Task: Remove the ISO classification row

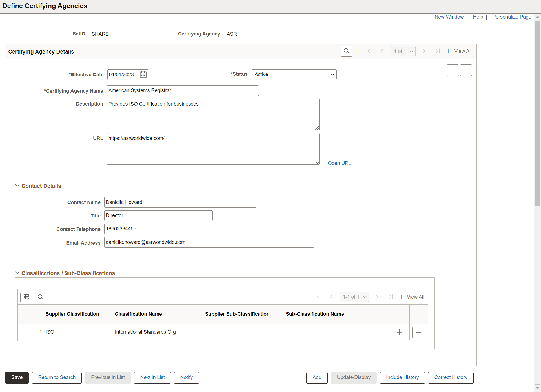Action: point(418,332)
